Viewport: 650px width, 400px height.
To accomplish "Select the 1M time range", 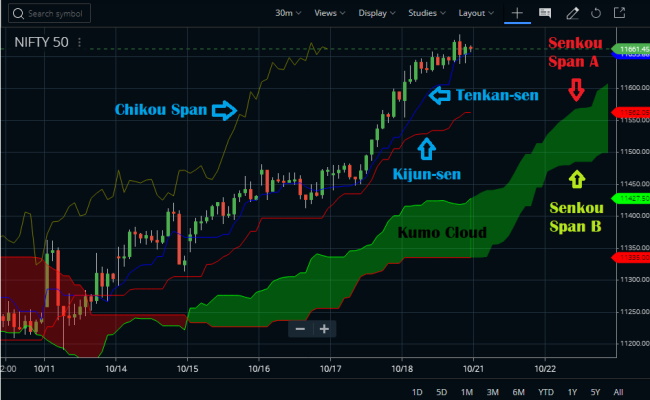I will (468, 390).
